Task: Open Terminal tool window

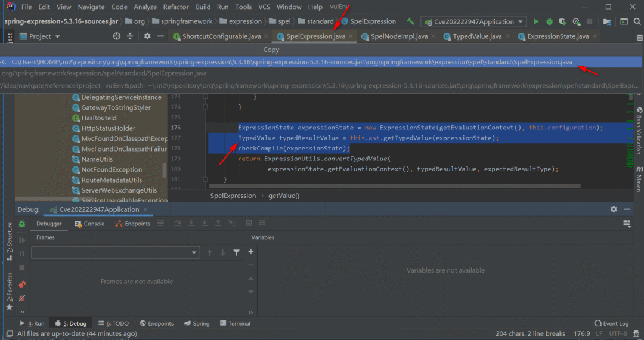Action: coord(235,323)
